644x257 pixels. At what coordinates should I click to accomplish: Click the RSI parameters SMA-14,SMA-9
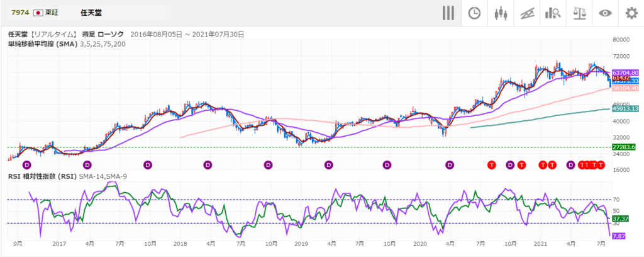pyautogui.click(x=103, y=176)
